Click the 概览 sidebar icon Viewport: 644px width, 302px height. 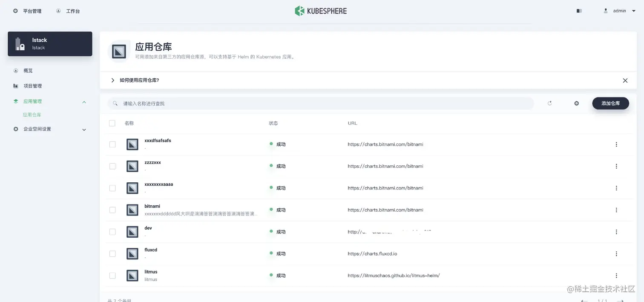coord(16,71)
